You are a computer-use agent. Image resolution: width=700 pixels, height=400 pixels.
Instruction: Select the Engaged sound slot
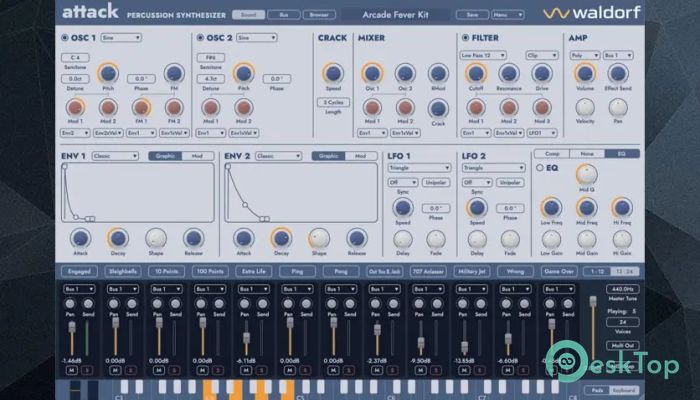click(x=79, y=271)
